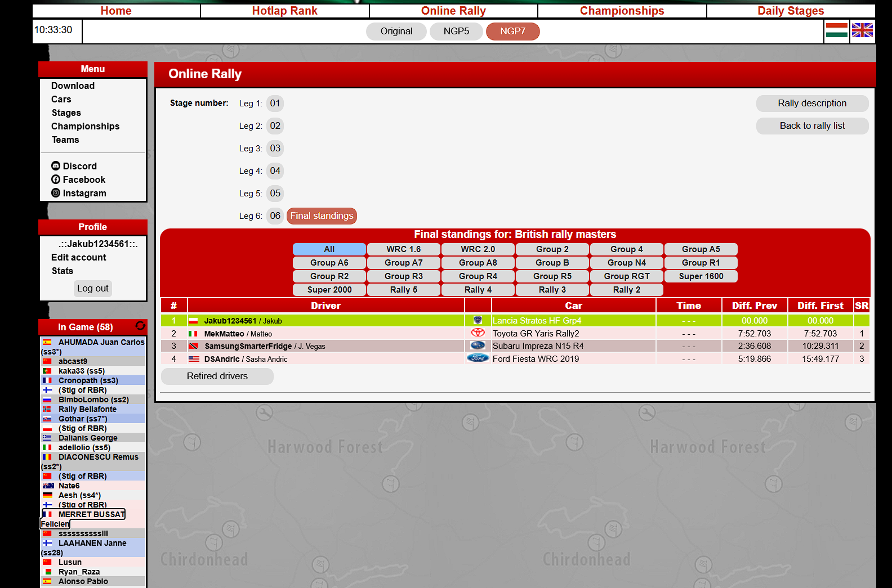Screen dimensions: 892x588
Task: Click Back to rally list button
Action: point(811,126)
